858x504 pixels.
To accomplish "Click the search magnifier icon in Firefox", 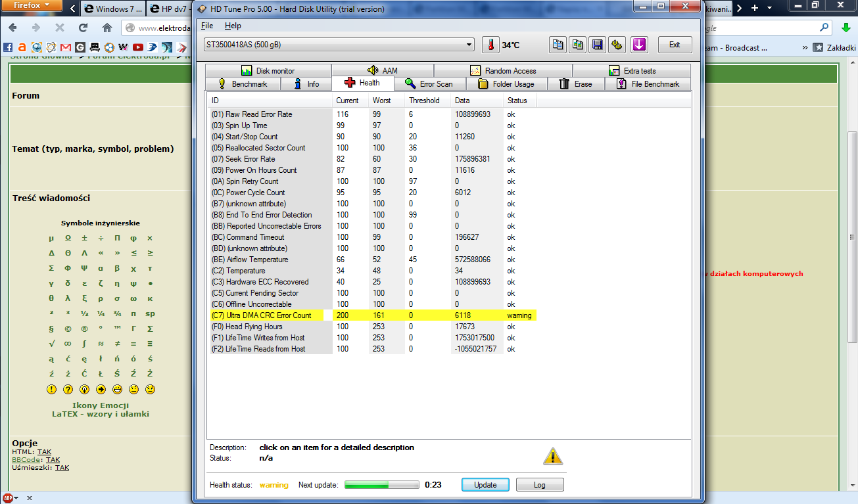I will coord(824,28).
